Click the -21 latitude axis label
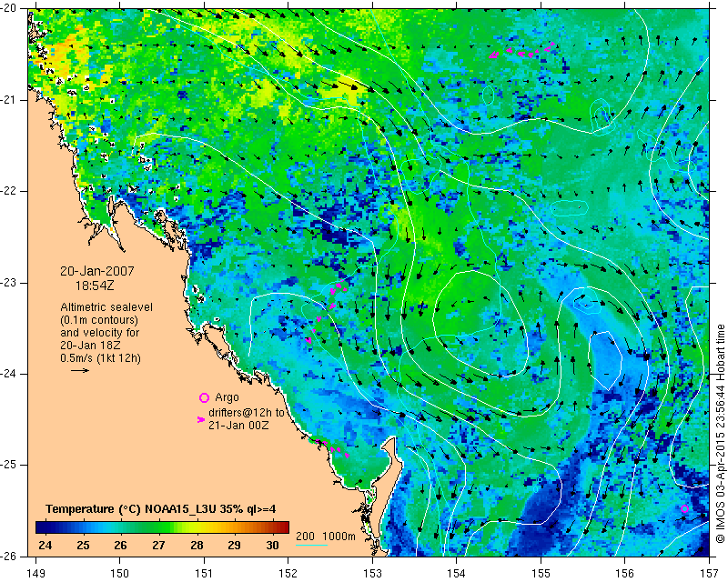This screenshot has width=728, height=582. (9, 100)
